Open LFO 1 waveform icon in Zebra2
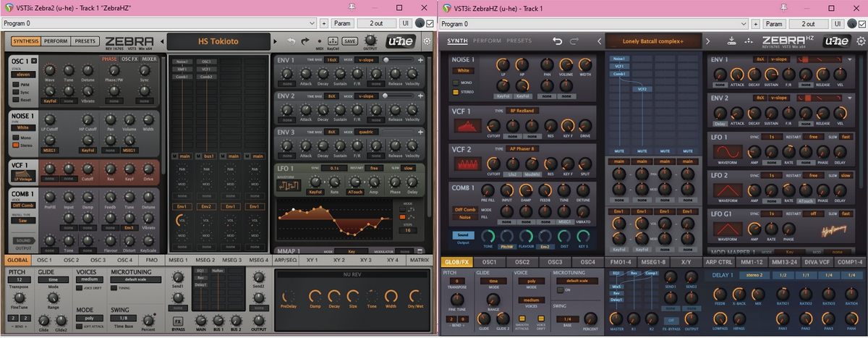The height and width of the screenshot is (338, 868). click(287, 187)
